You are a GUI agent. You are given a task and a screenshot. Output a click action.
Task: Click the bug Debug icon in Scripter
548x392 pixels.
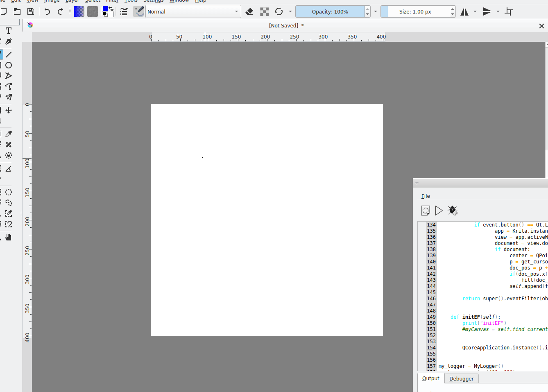[x=453, y=211]
